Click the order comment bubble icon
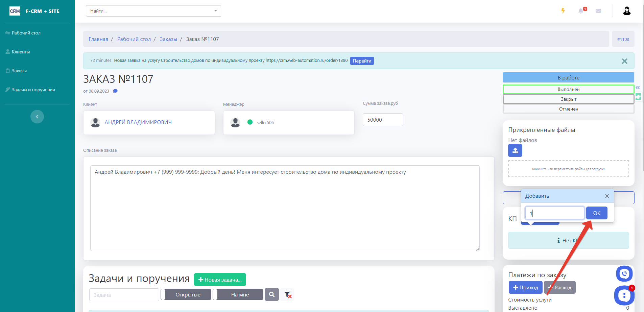 pos(115,91)
